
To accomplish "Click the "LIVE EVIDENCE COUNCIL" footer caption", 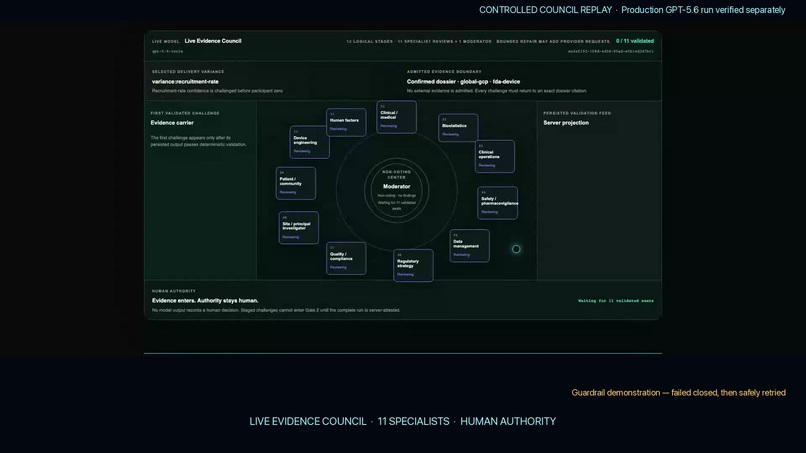I will click(x=307, y=421).
